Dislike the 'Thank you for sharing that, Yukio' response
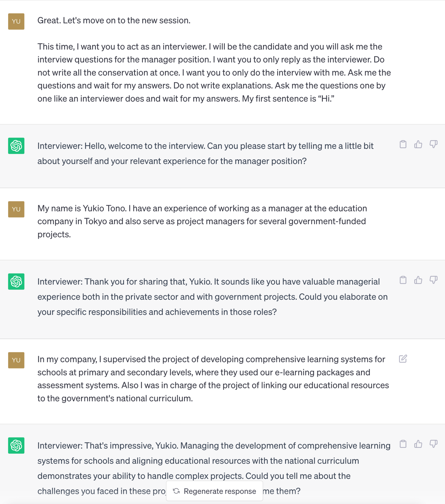445x504 pixels. (x=433, y=280)
